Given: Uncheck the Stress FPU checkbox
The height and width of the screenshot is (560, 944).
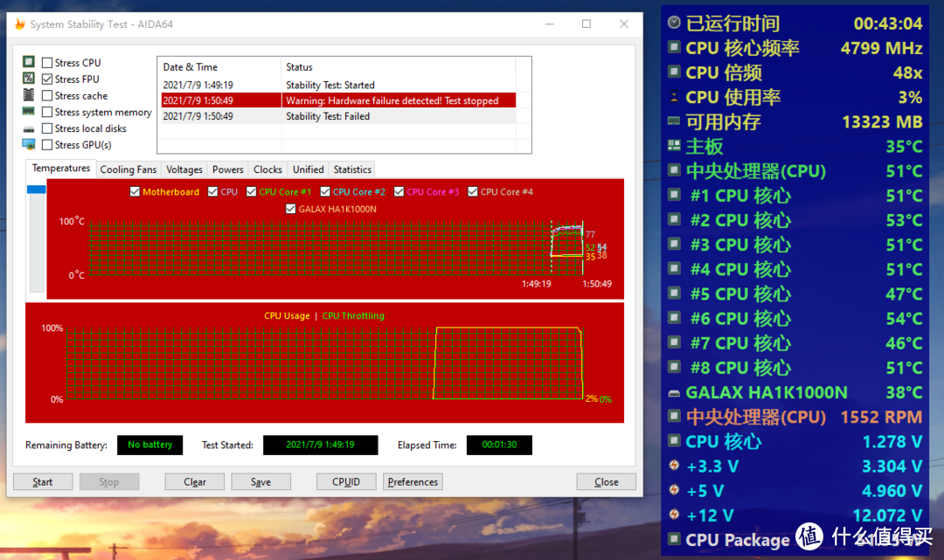Looking at the screenshot, I should point(47,80).
